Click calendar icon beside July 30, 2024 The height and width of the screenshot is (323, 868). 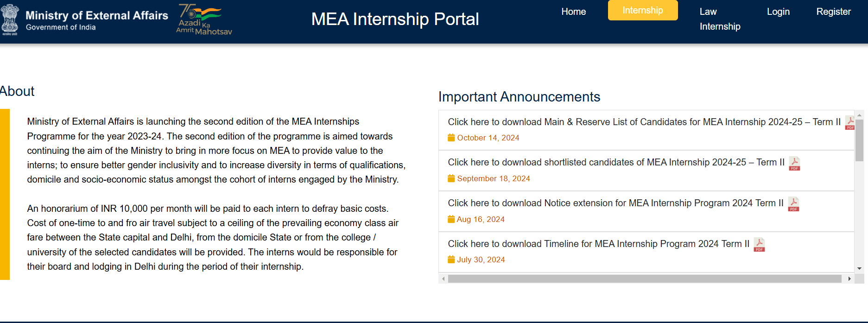click(x=451, y=260)
